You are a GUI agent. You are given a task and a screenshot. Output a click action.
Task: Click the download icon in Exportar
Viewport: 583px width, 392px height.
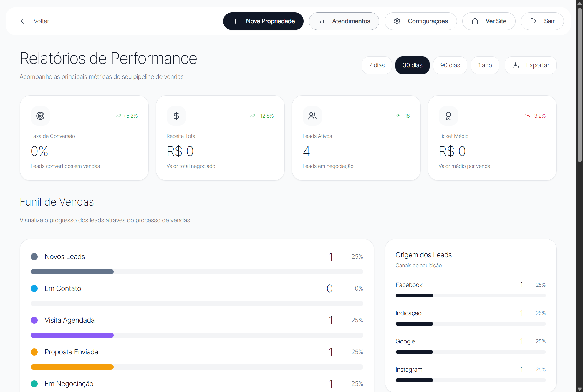[515, 65]
